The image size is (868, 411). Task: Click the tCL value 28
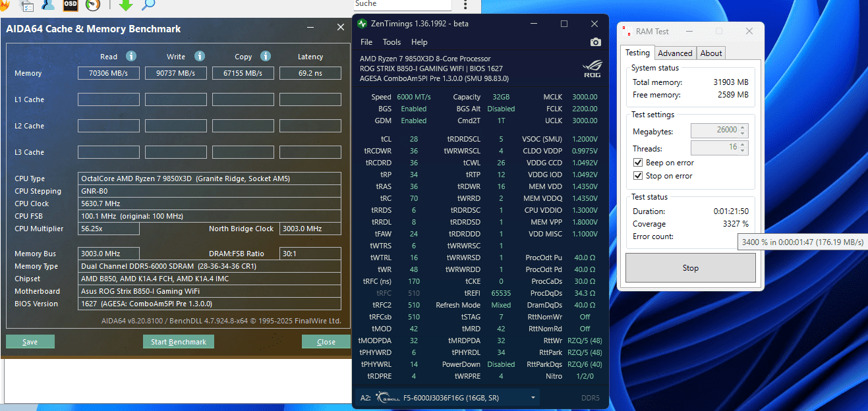(414, 139)
